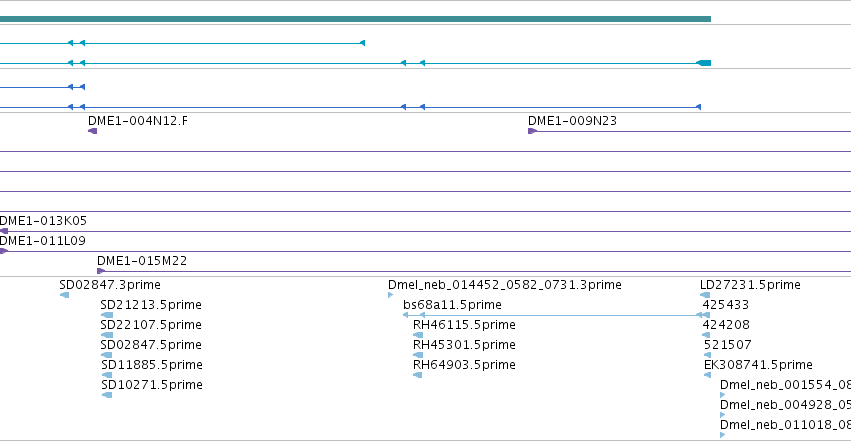This screenshot has width=851, height=441.
Task: Click the SD10271.5prime EST label
Action: point(152,385)
